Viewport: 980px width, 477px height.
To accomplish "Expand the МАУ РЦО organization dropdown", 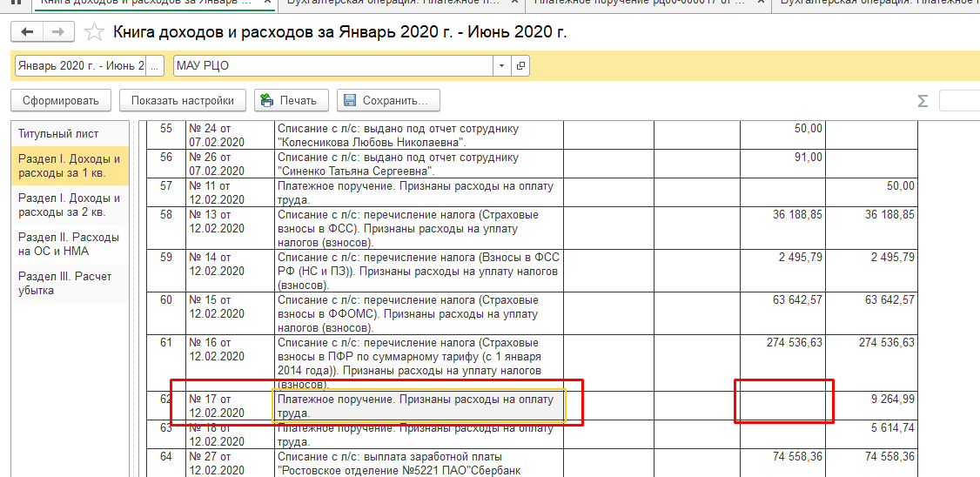I will pyautogui.click(x=501, y=66).
